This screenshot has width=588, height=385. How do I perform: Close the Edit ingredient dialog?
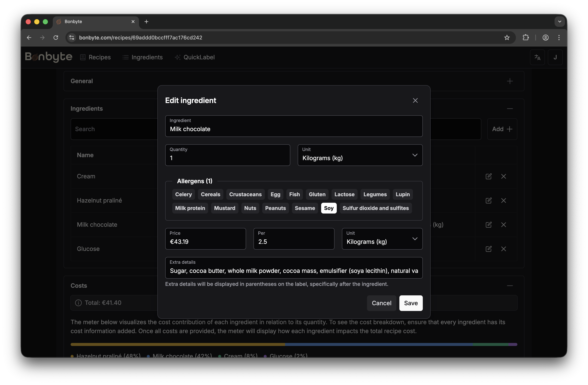pyautogui.click(x=415, y=100)
